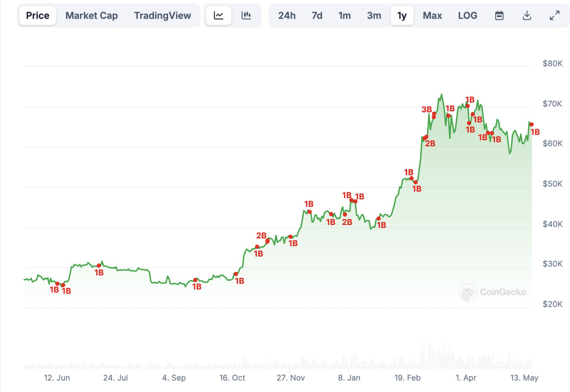
Task: Select the 24h time range
Action: [x=287, y=16]
